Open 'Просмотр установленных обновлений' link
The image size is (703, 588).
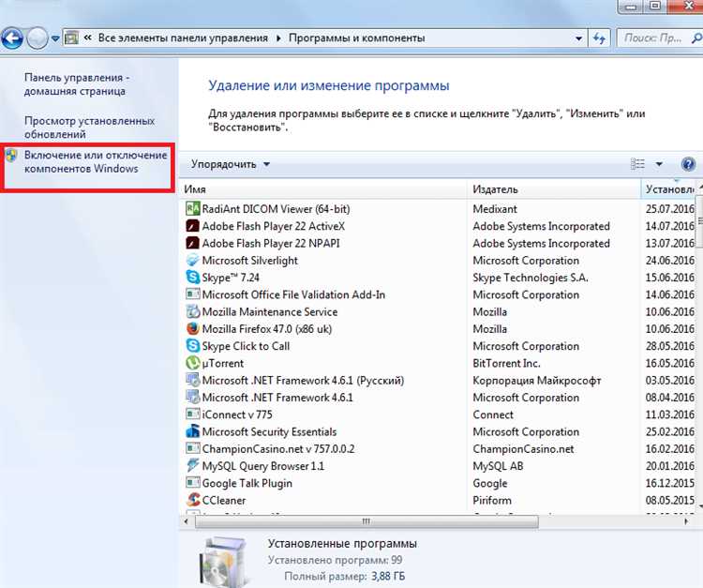89,128
